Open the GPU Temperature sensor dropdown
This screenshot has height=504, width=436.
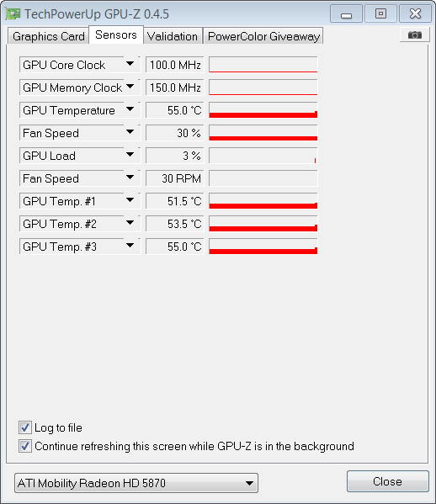point(130,109)
